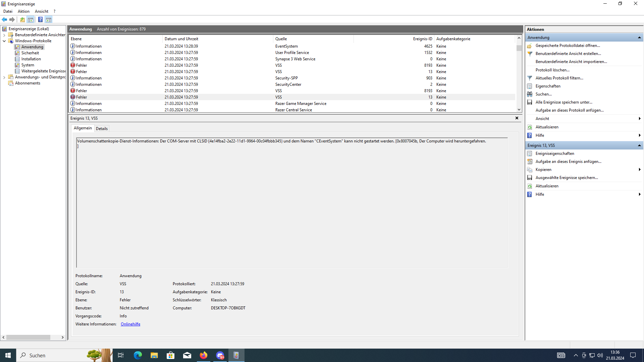Click the Ereigniseigenschaften icon
Viewport: 644px width, 362px height.
click(x=530, y=154)
